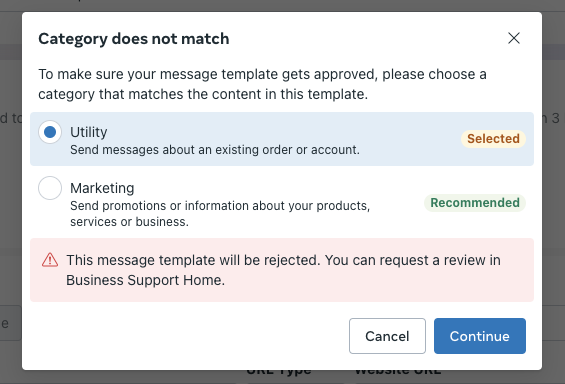The image size is (565, 384).
Task: Click the highlighted blue Utility option row
Action: pos(282,139)
